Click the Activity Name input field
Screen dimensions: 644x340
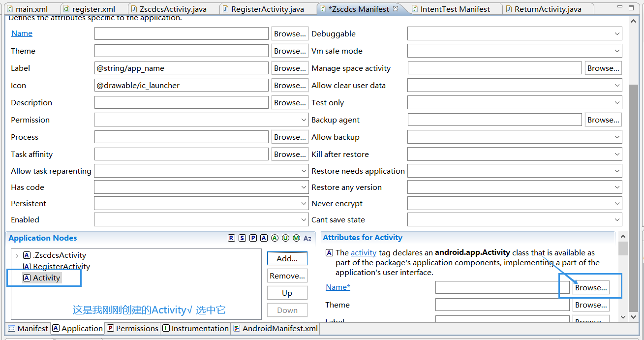point(502,288)
